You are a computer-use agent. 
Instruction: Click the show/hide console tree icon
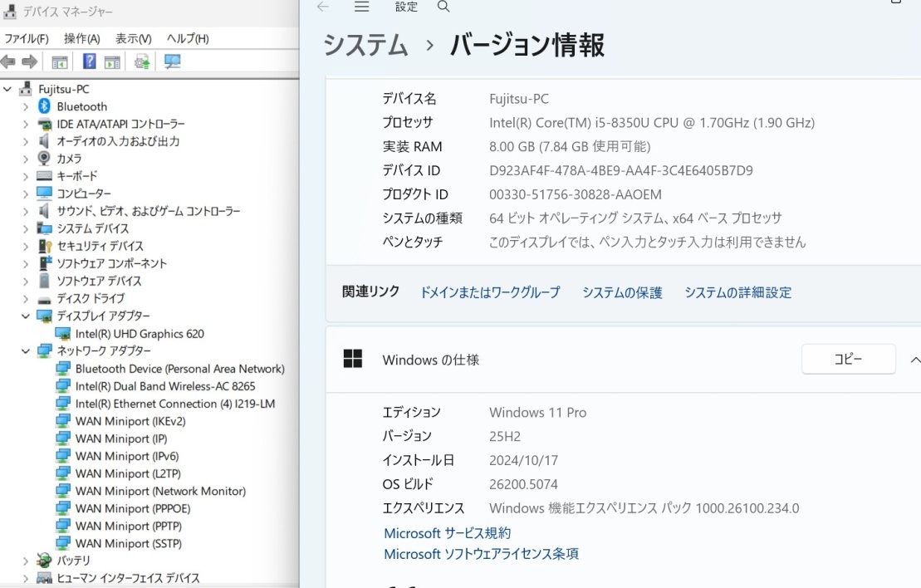[60, 61]
